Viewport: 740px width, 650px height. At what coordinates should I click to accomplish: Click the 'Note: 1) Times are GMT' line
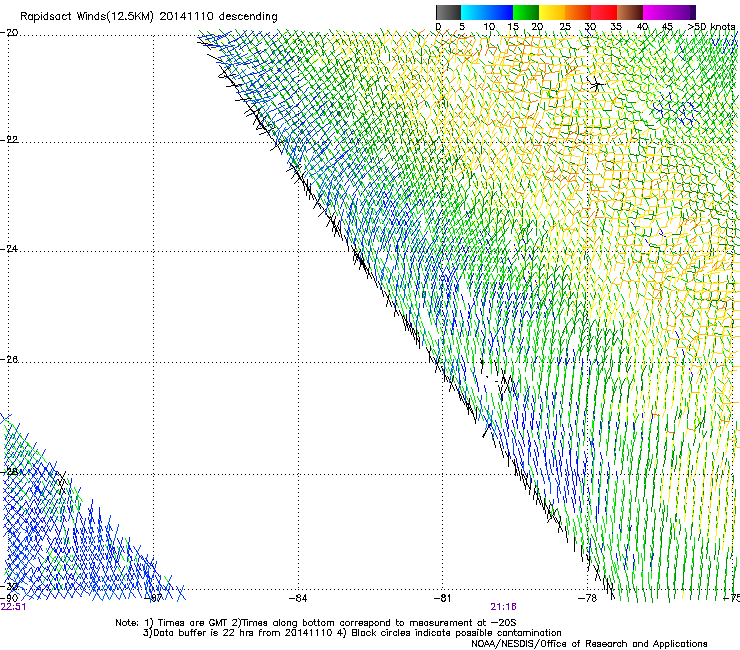pos(316,623)
